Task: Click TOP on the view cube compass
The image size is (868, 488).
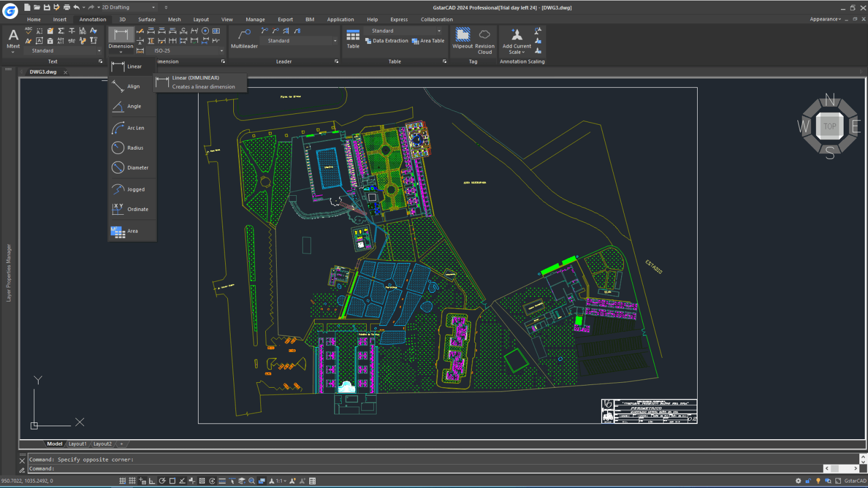Action: [x=829, y=126]
